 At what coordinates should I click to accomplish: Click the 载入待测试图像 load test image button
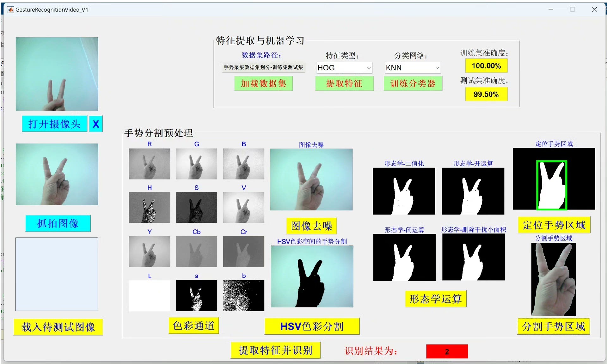58,327
